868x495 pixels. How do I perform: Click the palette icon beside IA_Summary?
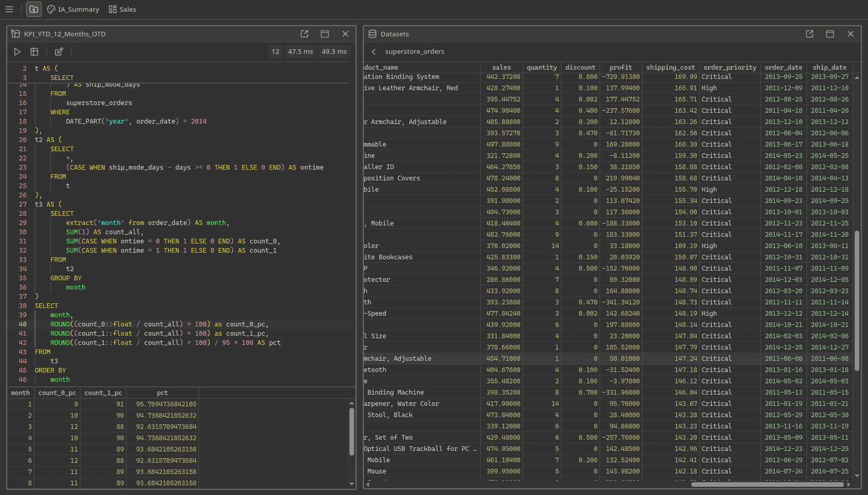(51, 9)
